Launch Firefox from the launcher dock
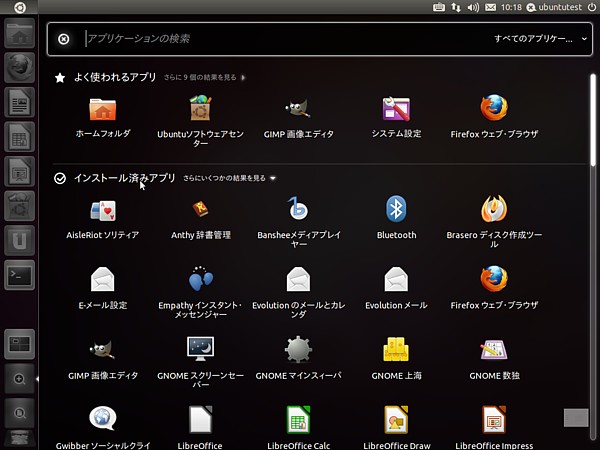 20,68
